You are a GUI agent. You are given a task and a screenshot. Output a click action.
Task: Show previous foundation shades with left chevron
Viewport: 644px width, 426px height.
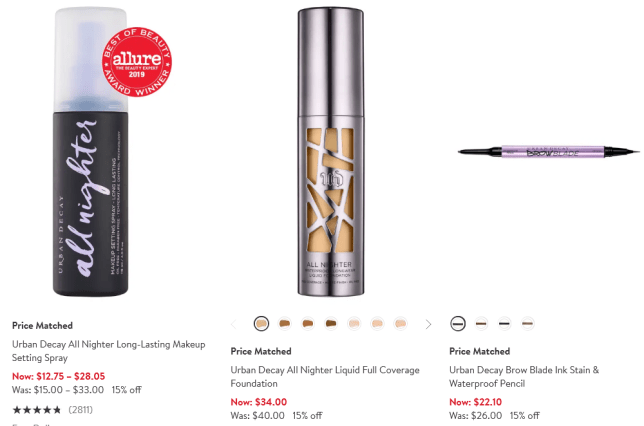coord(234,324)
